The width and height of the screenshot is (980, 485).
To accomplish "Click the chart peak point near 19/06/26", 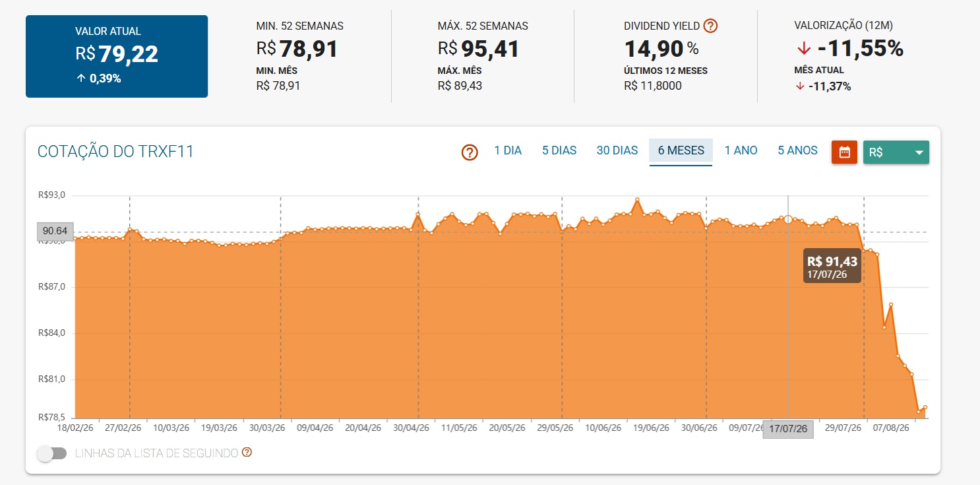I will (x=637, y=199).
